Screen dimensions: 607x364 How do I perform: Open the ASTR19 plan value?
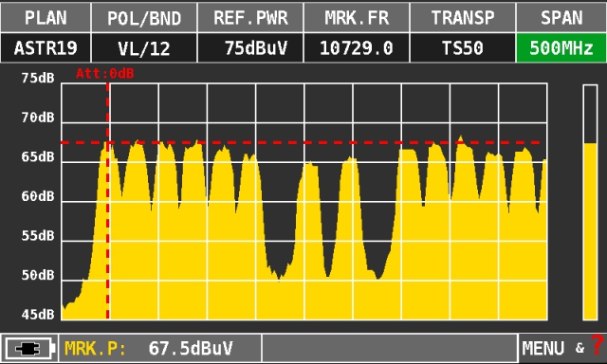(x=46, y=48)
